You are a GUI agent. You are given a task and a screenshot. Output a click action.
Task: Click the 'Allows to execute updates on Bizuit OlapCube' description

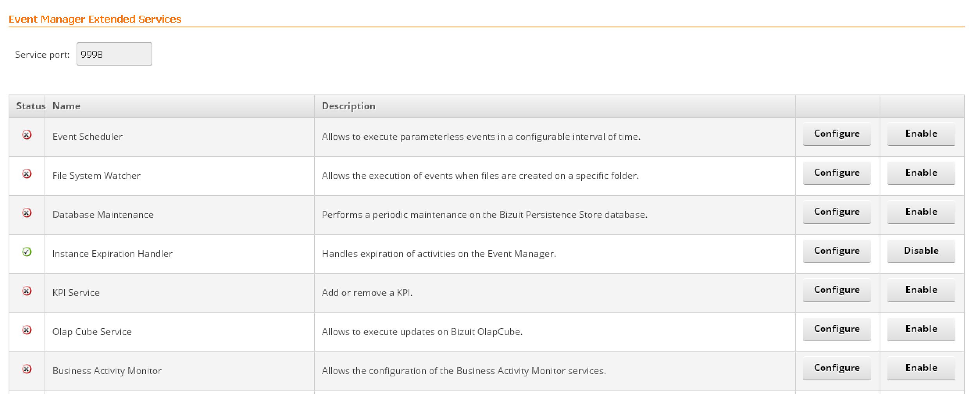422,332
